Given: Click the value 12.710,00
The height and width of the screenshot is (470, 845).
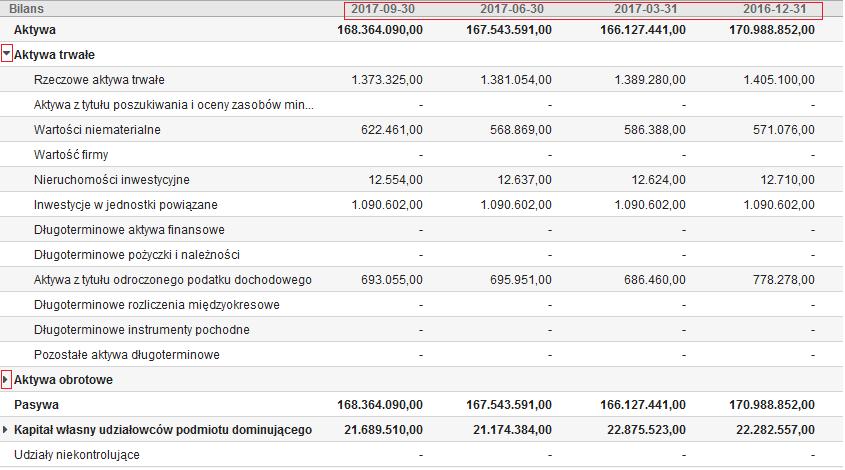Looking at the screenshot, I should click(x=787, y=179).
